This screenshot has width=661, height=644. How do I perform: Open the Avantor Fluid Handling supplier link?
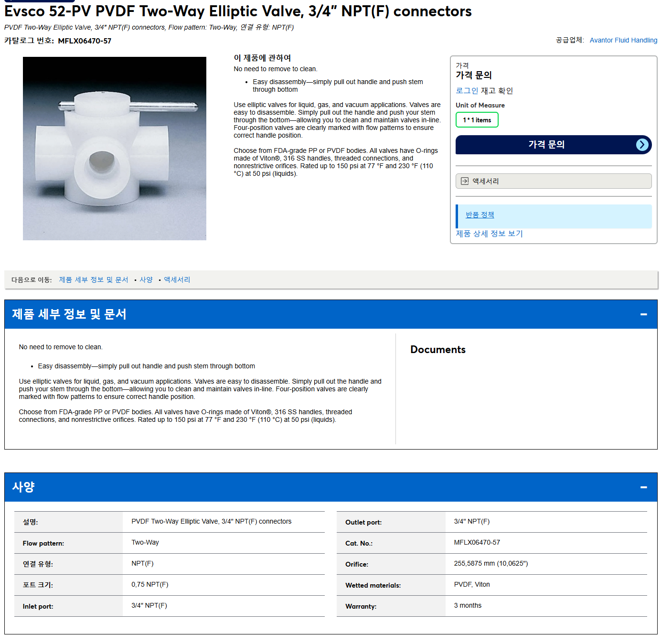click(x=623, y=40)
